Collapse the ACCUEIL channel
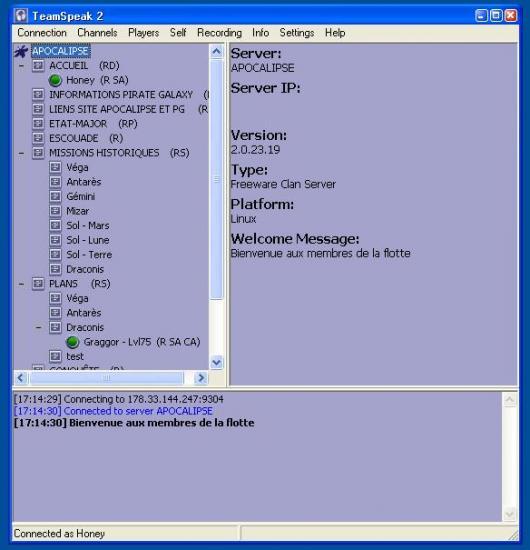 click(x=21, y=66)
